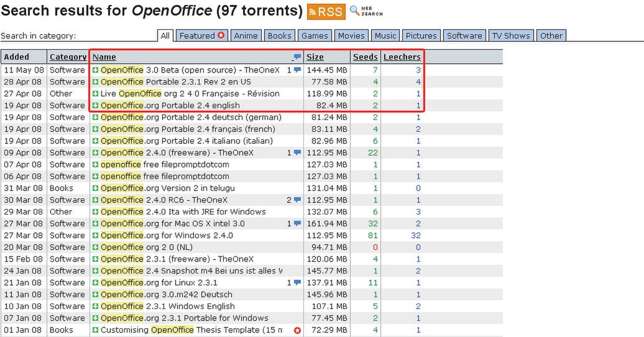Switch to the Anime category tab
This screenshot has height=337, width=644.
[x=246, y=36]
